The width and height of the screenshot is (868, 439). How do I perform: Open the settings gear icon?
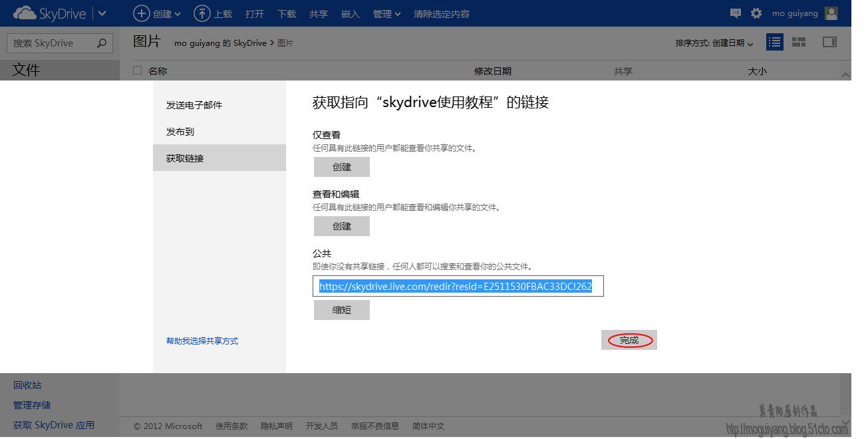[x=756, y=13]
